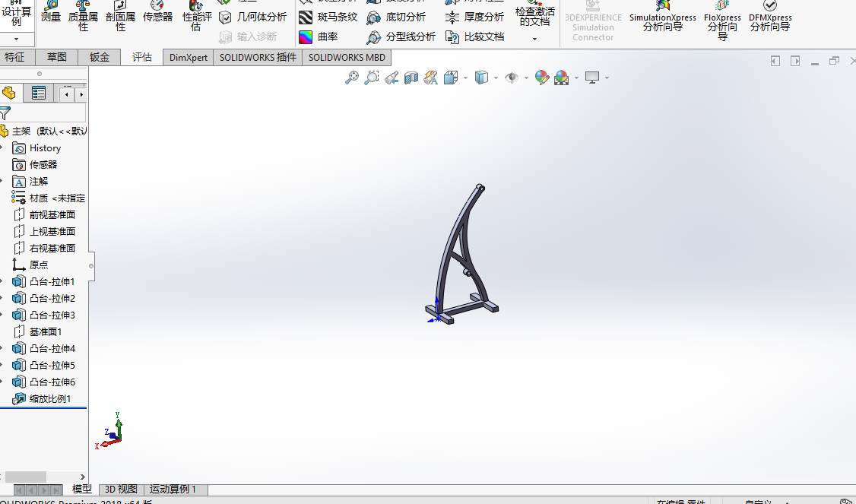Switch to 模型 bottom tab

tap(82, 490)
